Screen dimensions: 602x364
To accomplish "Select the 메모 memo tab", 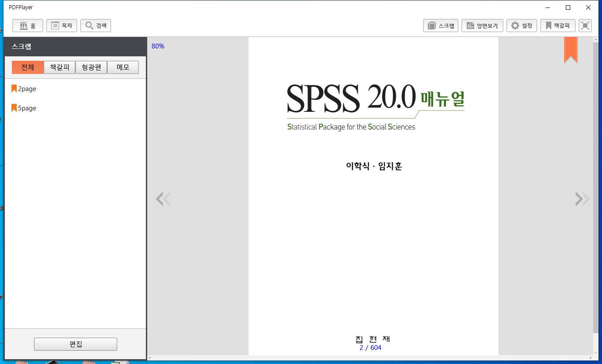I will point(123,67).
